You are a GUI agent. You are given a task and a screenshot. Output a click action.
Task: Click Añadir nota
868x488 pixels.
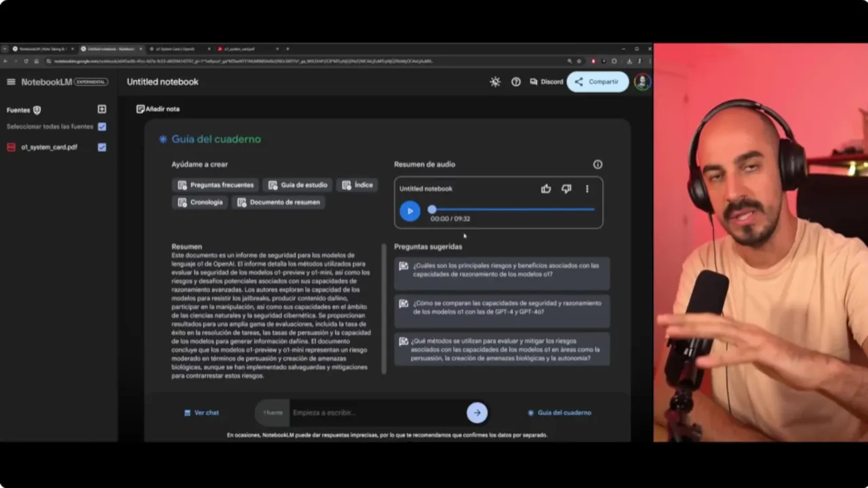click(158, 109)
